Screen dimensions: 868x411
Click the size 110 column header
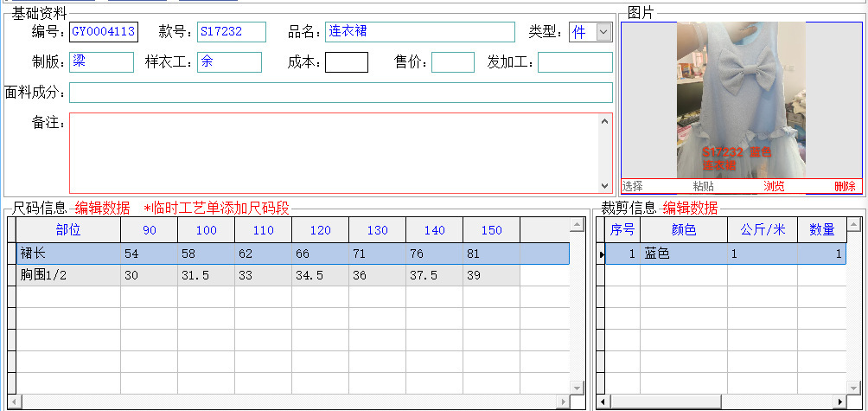point(264,230)
